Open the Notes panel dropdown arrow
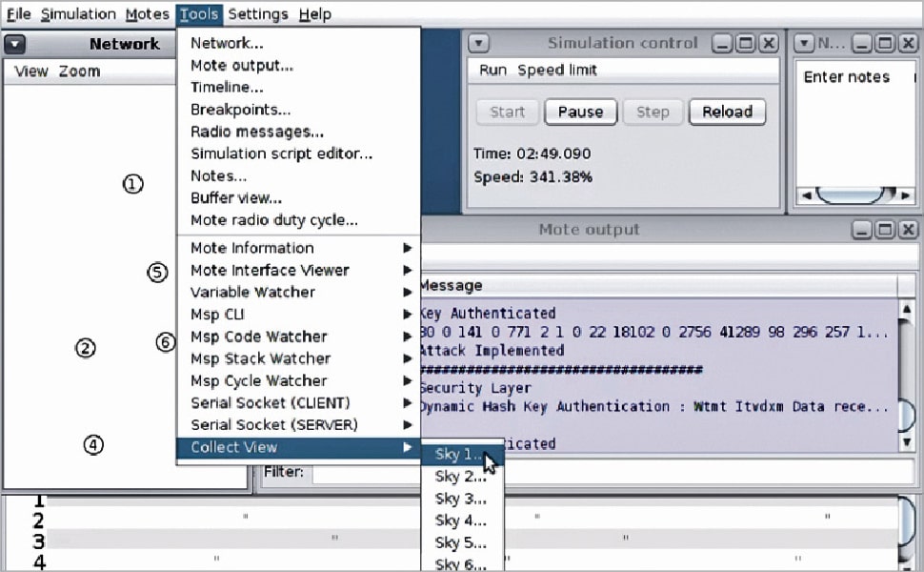The image size is (924, 572). pyautogui.click(x=804, y=44)
